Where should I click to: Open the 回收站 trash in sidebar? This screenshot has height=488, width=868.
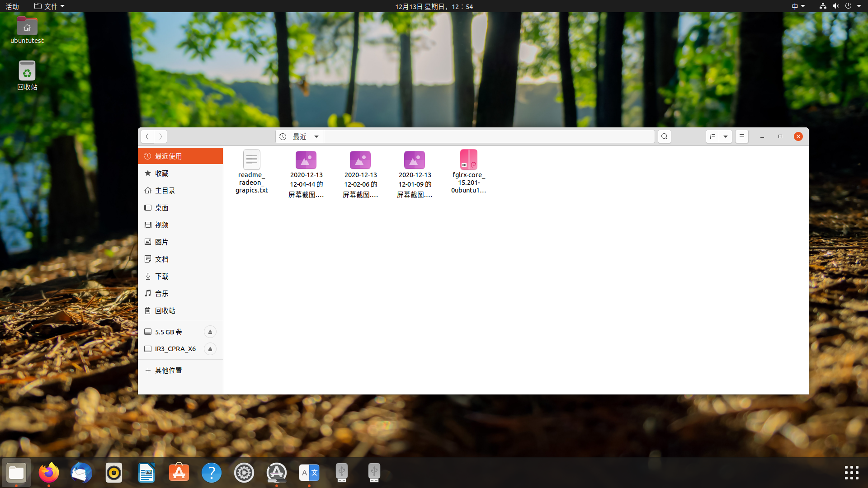coord(165,311)
